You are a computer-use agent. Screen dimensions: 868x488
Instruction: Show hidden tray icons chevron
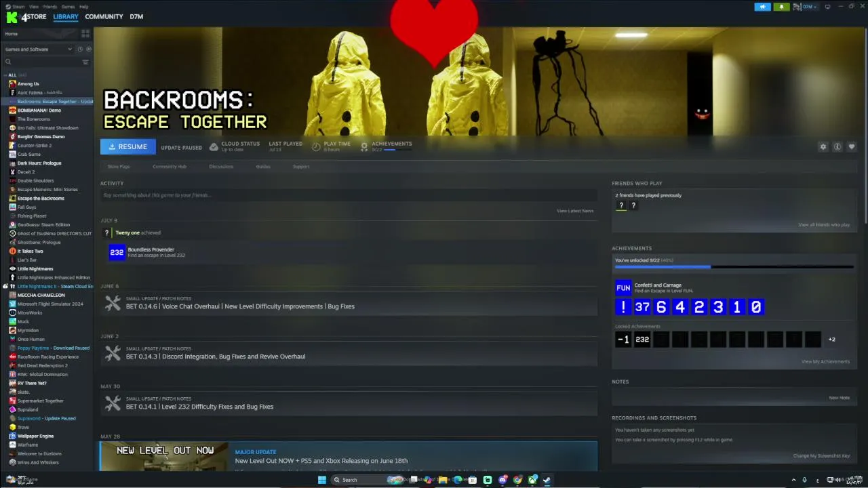point(794,480)
